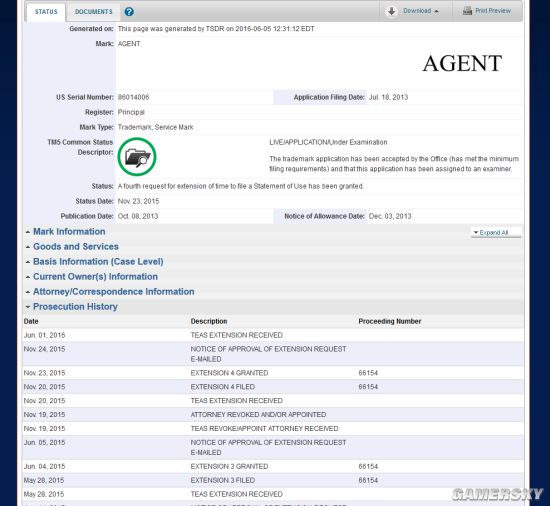
Task: Select the Register value Principal
Action: click(131, 112)
